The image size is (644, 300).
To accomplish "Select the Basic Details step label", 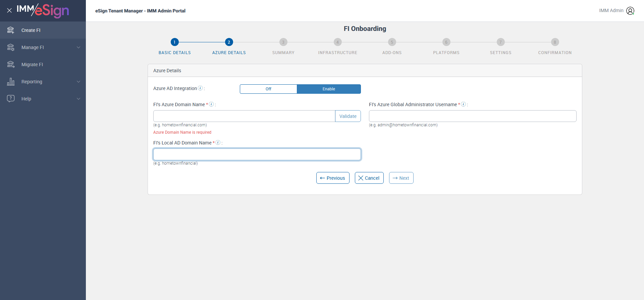I will (x=174, y=53).
